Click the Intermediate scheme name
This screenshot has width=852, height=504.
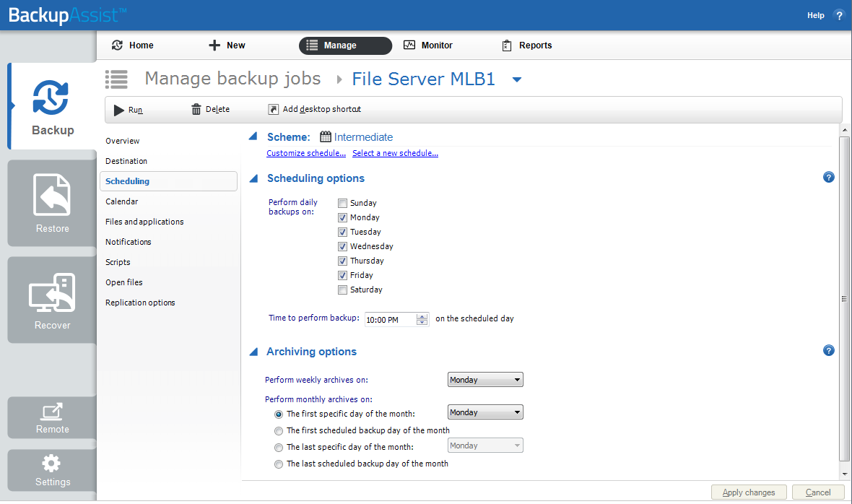point(363,137)
